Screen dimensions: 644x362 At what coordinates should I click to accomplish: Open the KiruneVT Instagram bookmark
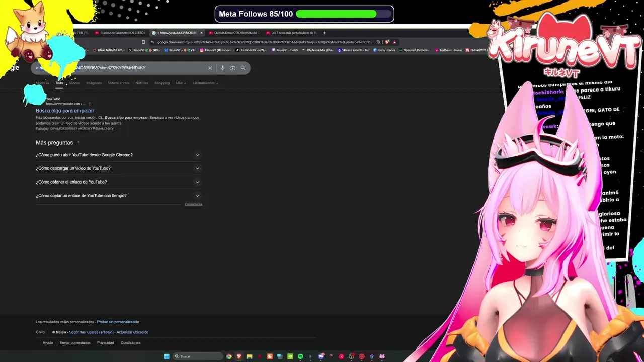pyautogui.click(x=216, y=50)
